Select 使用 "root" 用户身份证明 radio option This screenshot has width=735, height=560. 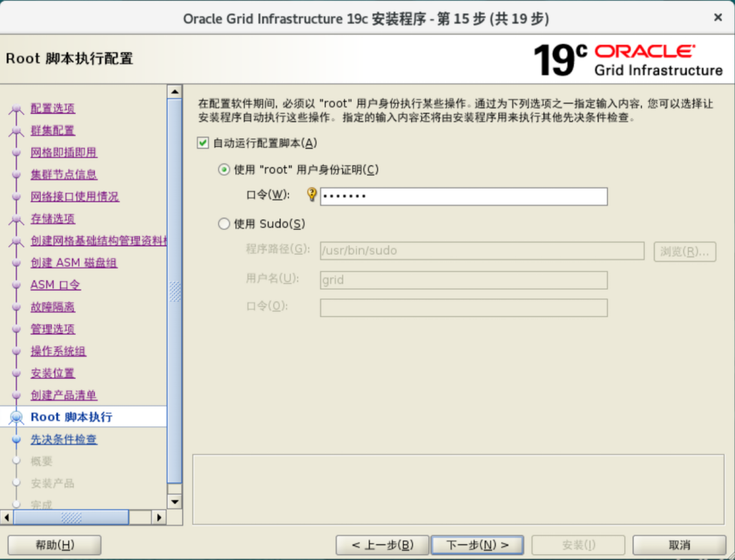(224, 170)
